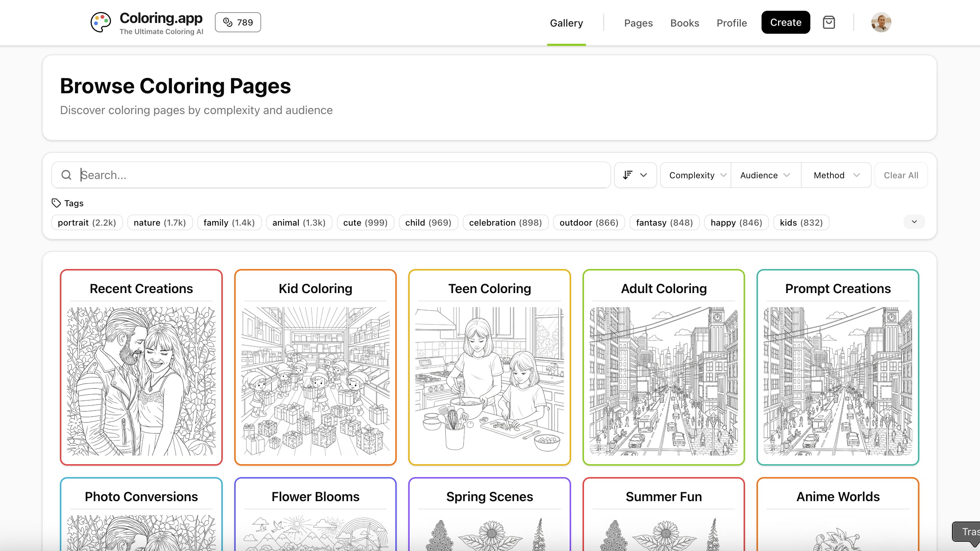Click the 789 token coin counter
980x551 pixels.
(x=237, y=22)
